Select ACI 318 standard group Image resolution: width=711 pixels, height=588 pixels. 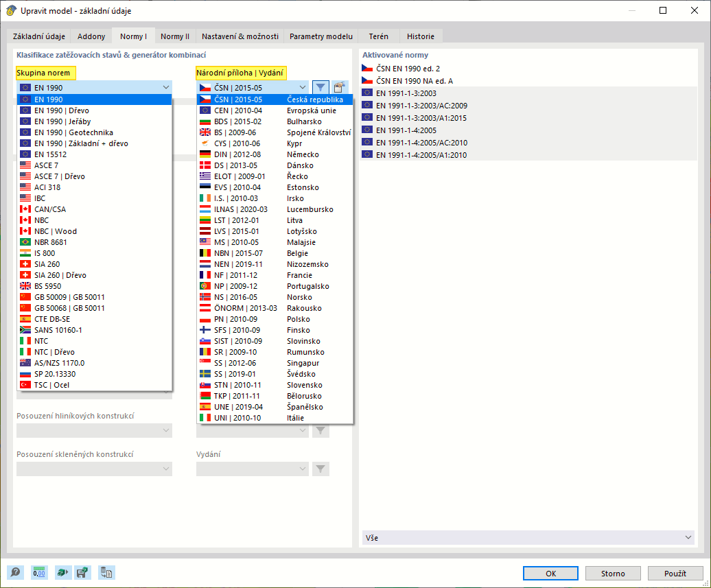[94, 187]
